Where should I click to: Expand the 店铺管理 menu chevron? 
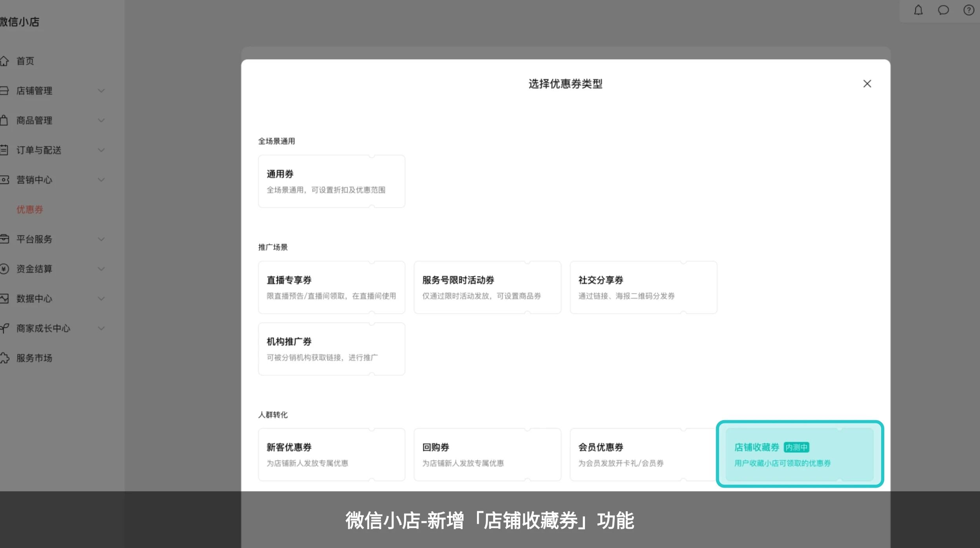pyautogui.click(x=101, y=91)
